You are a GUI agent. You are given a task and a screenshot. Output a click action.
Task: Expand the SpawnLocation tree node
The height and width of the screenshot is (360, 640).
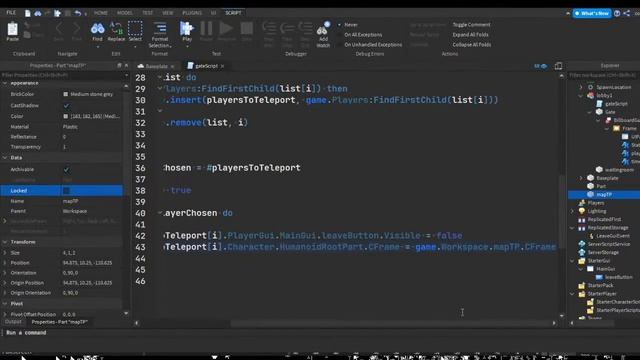tap(581, 87)
